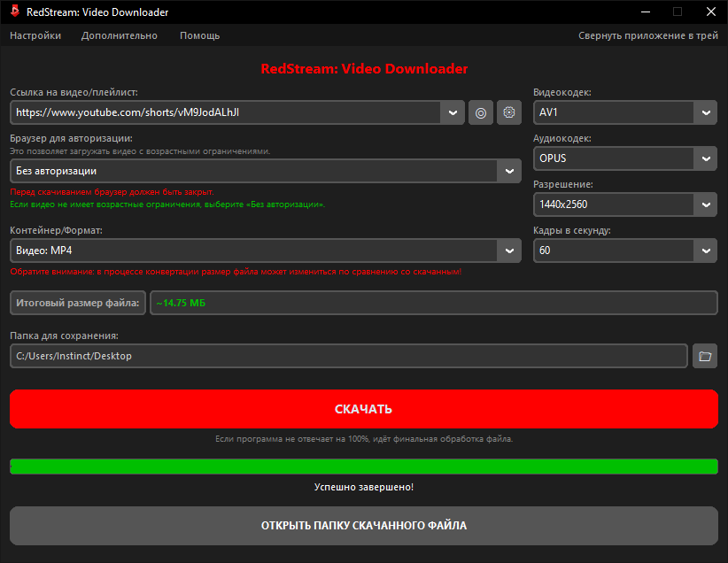Open the Кадры в секунду dropdown showing 60
The image size is (728, 563).
pos(625,251)
